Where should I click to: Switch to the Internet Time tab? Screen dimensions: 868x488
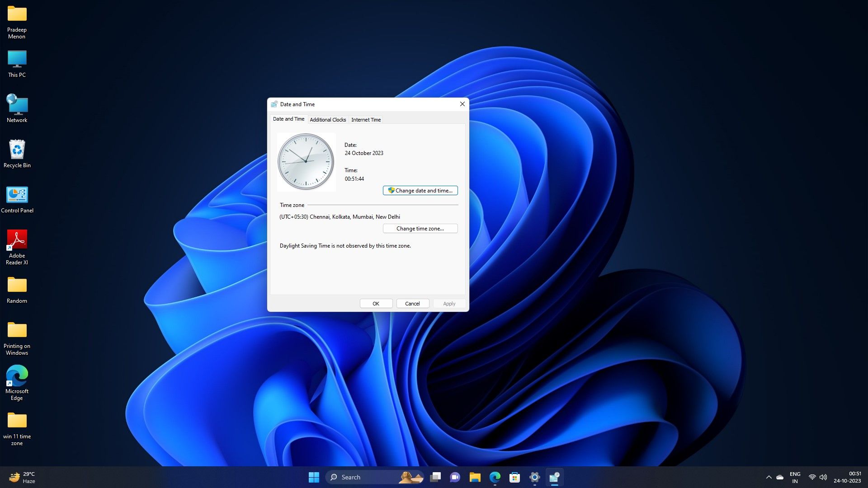click(x=366, y=120)
